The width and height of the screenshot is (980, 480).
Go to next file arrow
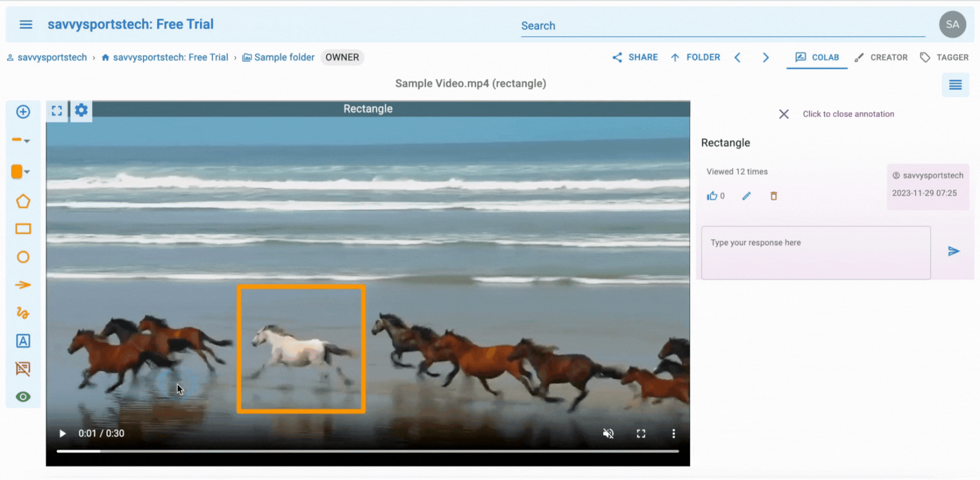click(766, 57)
